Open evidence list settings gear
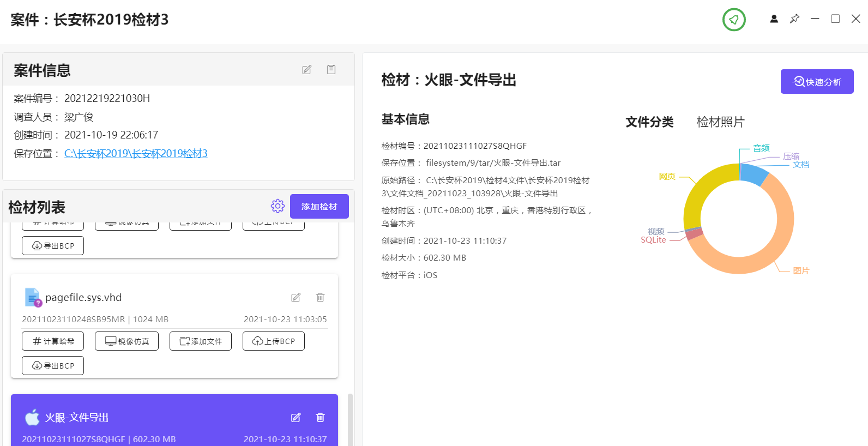The height and width of the screenshot is (446, 868). coord(278,206)
